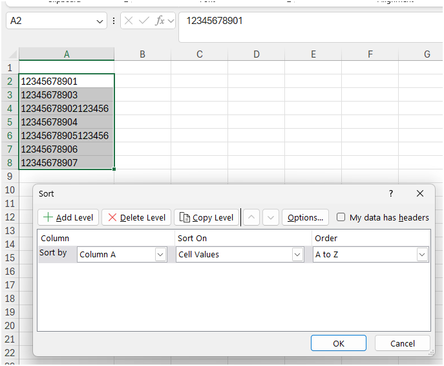Click the formula bar confirm checkmark icon
Image resolution: width=444 pixels, height=366 pixels.
coord(144,21)
